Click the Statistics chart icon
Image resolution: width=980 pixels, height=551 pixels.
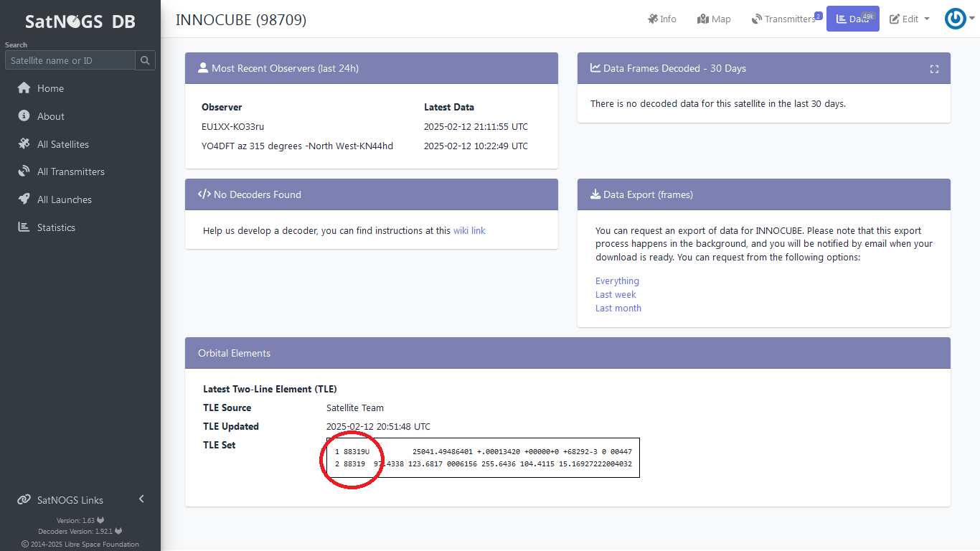(24, 227)
